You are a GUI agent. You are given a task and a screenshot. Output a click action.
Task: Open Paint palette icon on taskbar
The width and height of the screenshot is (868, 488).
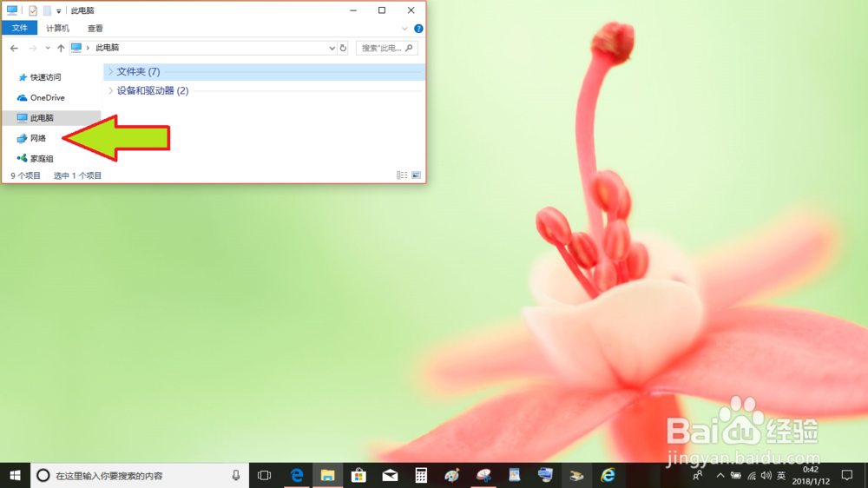(x=451, y=475)
